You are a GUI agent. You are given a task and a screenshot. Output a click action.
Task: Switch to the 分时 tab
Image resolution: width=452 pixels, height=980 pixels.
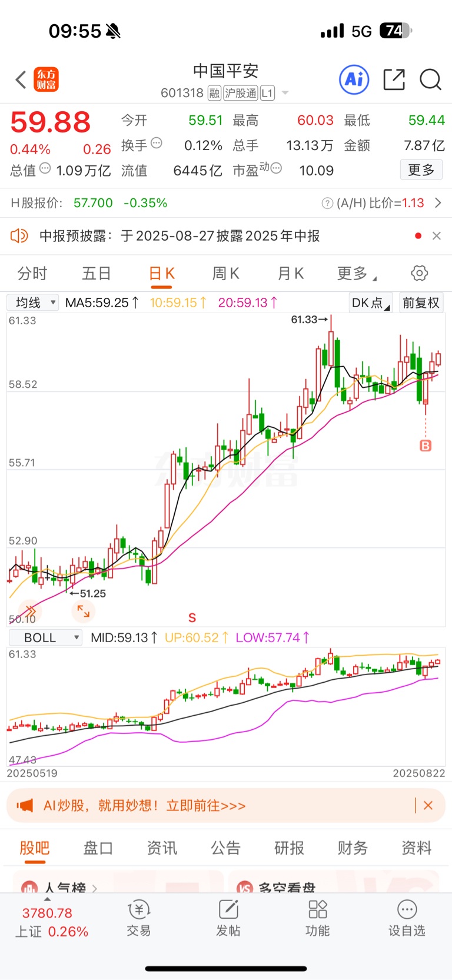(32, 274)
